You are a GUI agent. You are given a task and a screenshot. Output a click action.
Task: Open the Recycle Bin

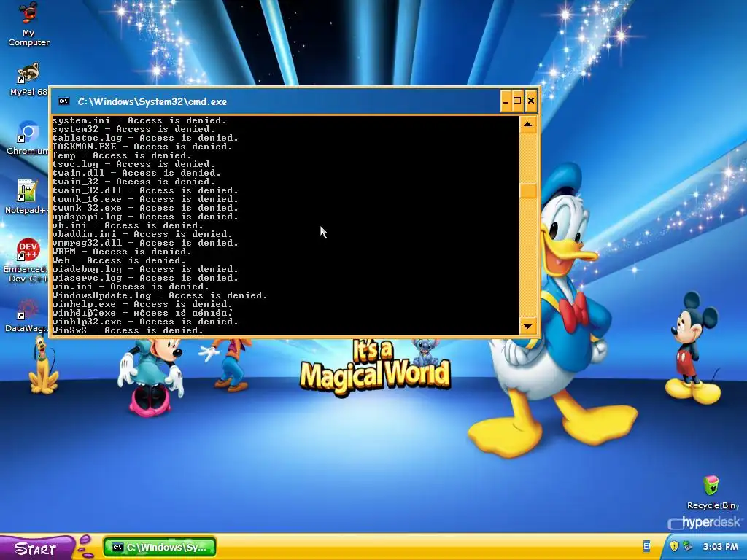point(711,492)
